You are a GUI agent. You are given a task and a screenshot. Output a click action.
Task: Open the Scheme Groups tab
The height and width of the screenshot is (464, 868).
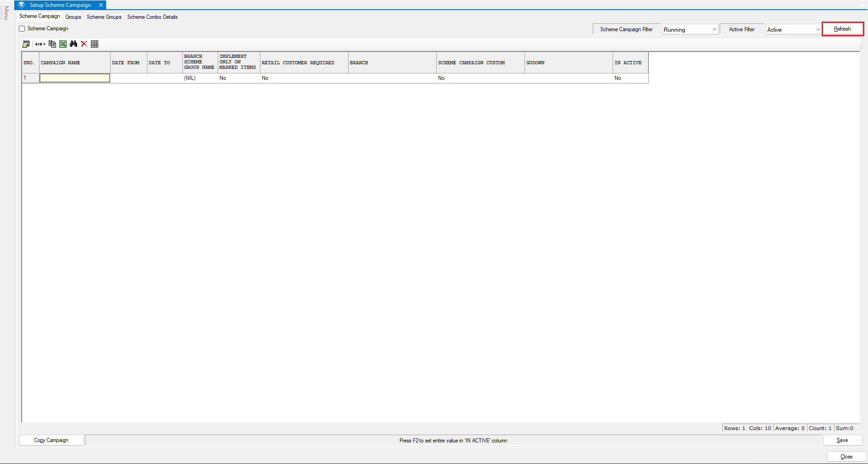[x=104, y=17]
